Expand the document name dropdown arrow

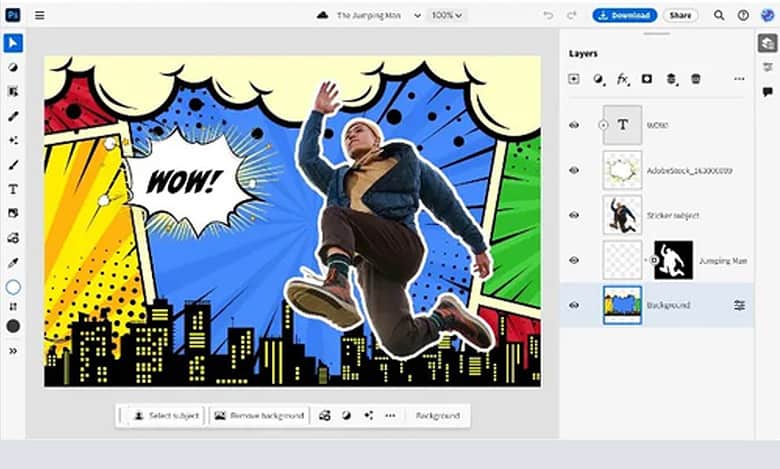417,15
